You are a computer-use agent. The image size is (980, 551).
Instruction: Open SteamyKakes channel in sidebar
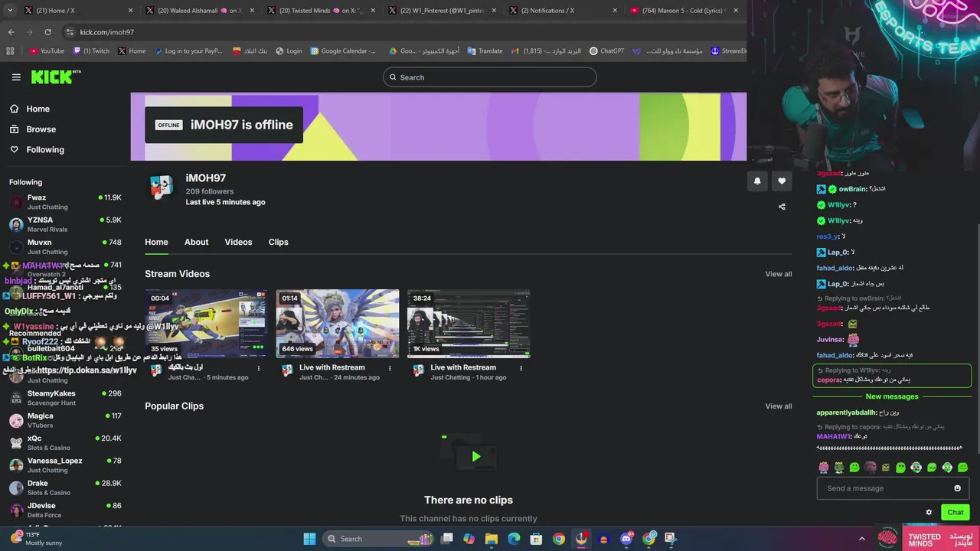tap(65, 398)
